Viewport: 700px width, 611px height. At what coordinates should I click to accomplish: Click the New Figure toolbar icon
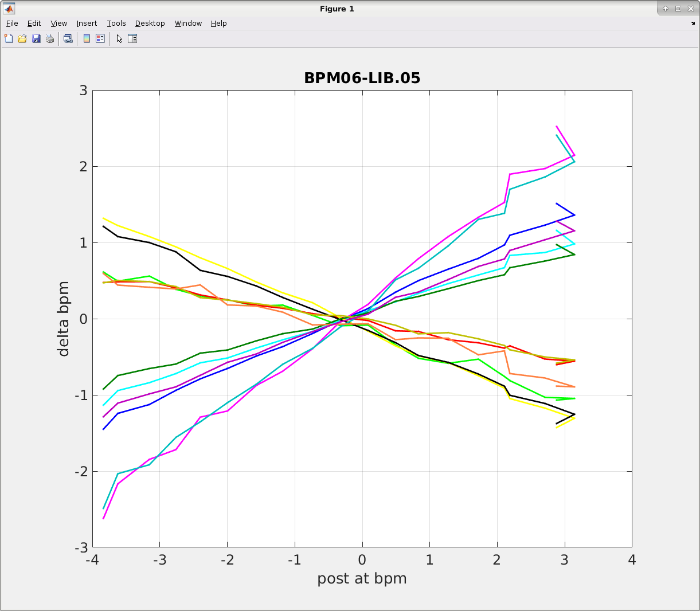click(9, 38)
